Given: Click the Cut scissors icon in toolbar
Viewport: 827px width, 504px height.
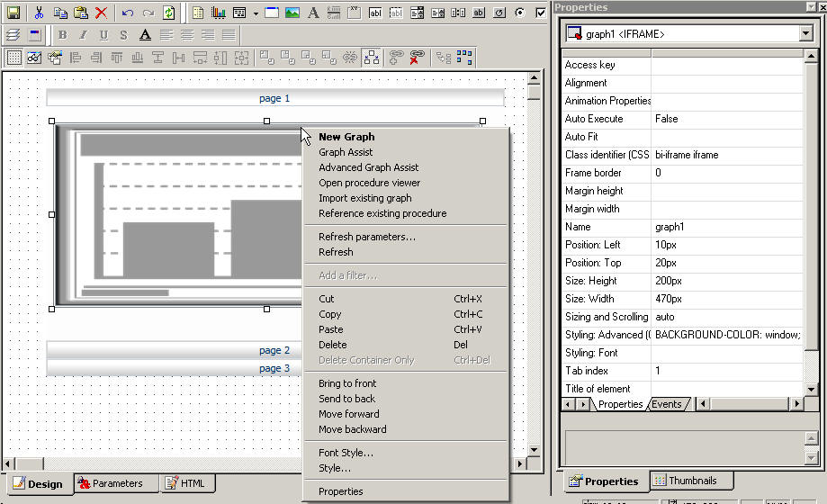Looking at the screenshot, I should [x=40, y=13].
